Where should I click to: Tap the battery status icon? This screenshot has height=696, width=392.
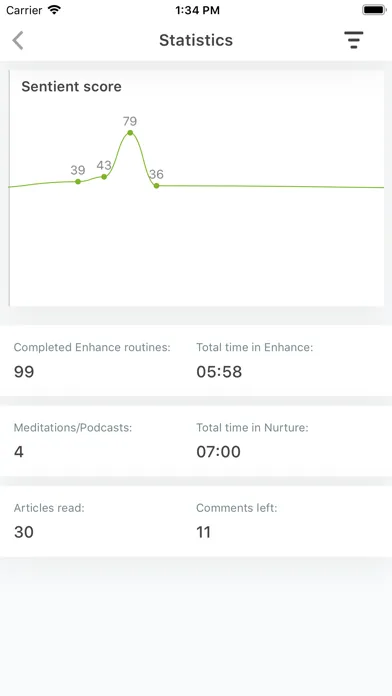click(x=373, y=10)
